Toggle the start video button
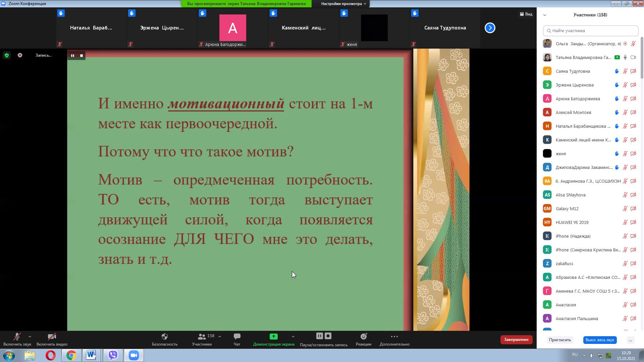 (x=52, y=337)
